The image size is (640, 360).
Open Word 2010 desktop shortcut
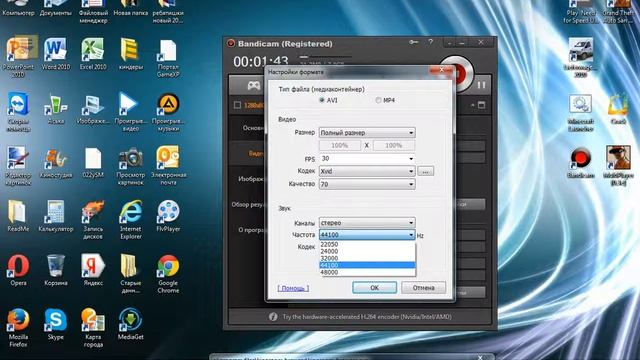pyautogui.click(x=56, y=53)
